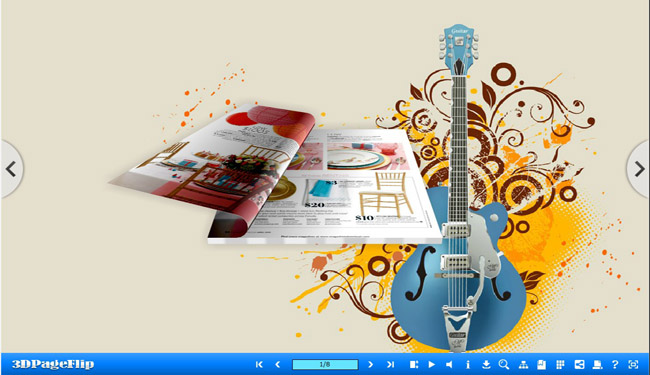Mute the flip sound speaker icon

point(449,364)
